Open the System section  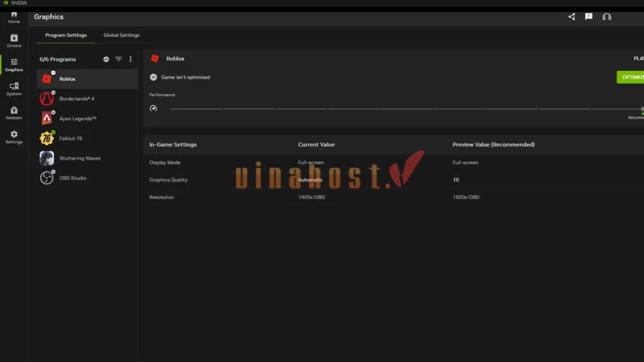[14, 89]
